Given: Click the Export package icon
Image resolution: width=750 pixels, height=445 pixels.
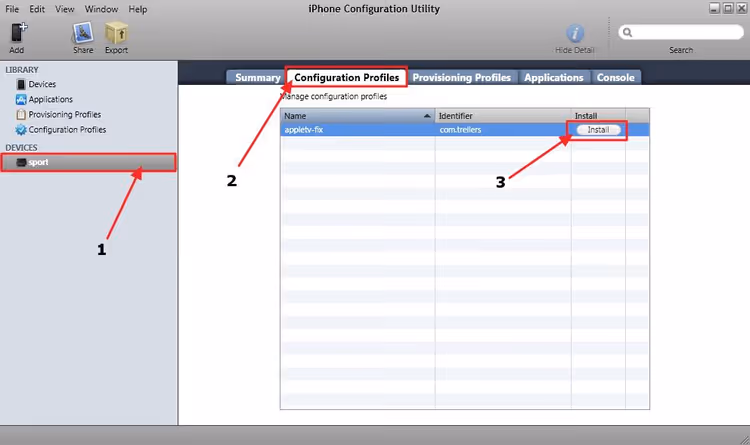Looking at the screenshot, I should pos(116,33).
